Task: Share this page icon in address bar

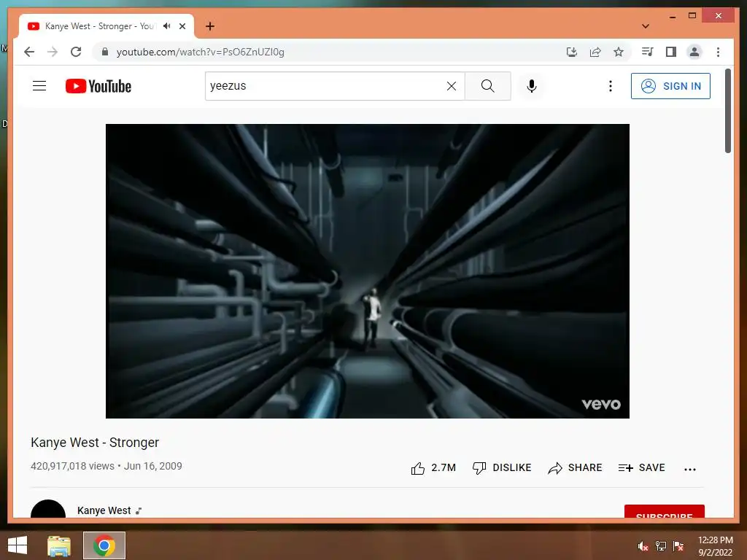Action: pos(595,52)
